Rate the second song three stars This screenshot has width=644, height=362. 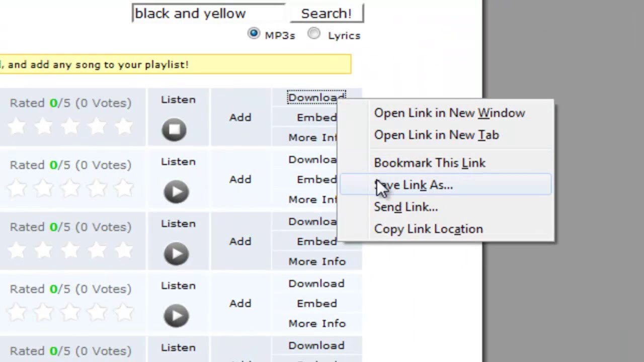pos(70,188)
